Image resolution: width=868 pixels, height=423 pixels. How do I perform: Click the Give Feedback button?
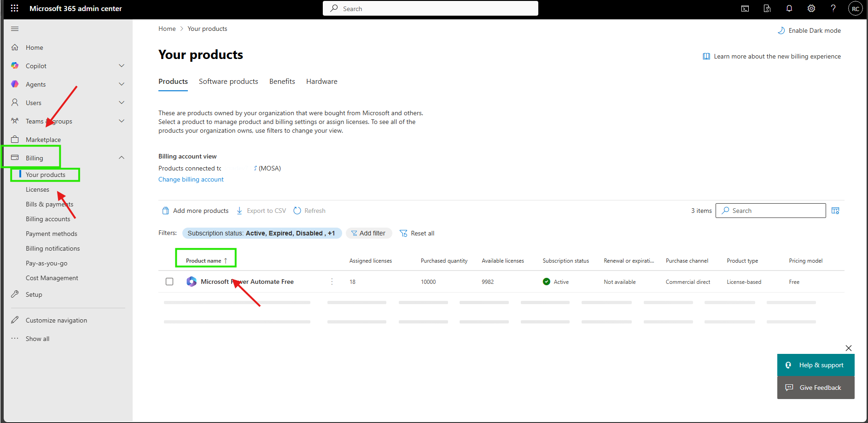click(x=816, y=388)
